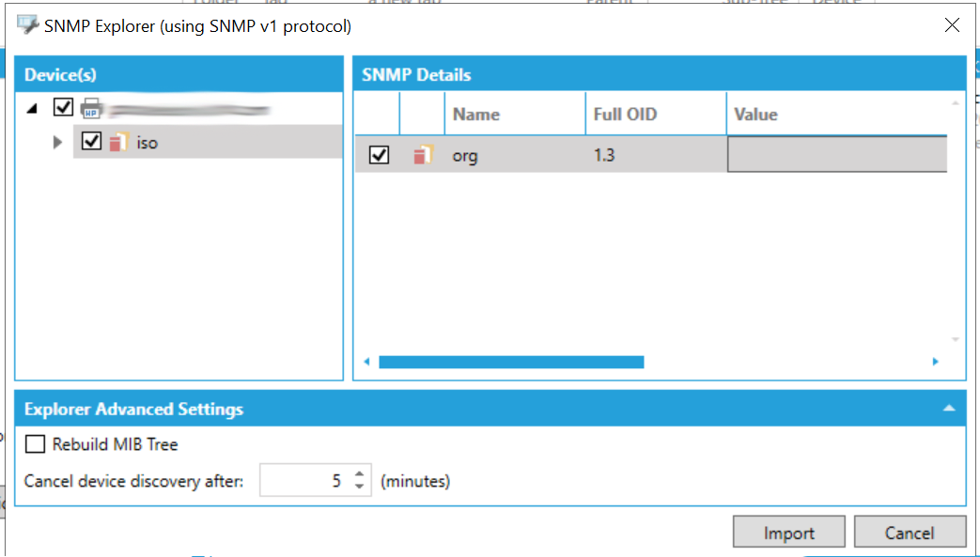Click the horizontal scrollbar in SNMP Details

[x=511, y=362]
